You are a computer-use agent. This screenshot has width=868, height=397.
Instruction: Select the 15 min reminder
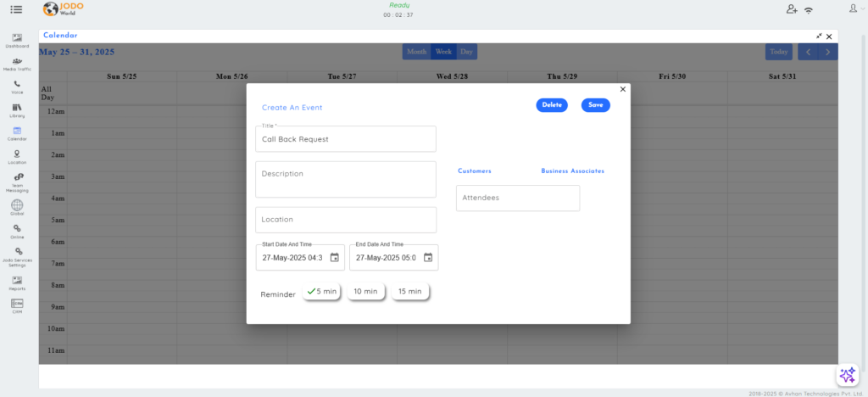coord(409,291)
